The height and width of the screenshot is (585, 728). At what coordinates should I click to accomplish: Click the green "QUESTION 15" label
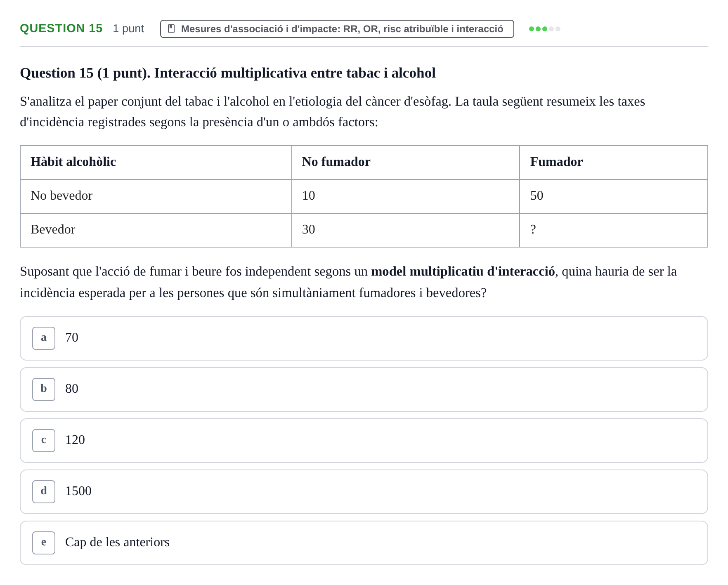[x=61, y=28]
